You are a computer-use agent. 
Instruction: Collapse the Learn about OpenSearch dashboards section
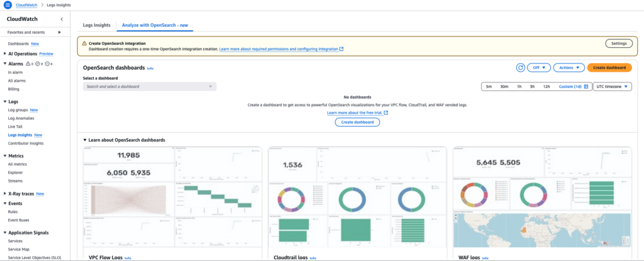click(86, 140)
